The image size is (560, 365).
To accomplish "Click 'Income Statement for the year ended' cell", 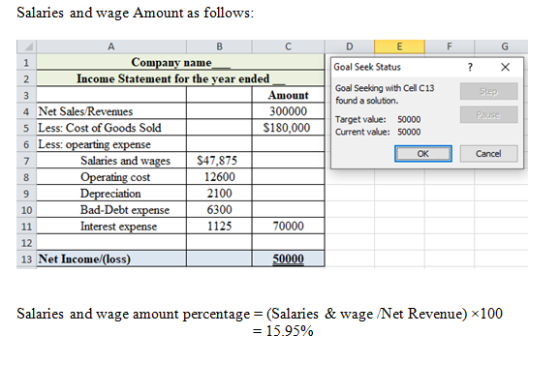I will pyautogui.click(x=180, y=79).
